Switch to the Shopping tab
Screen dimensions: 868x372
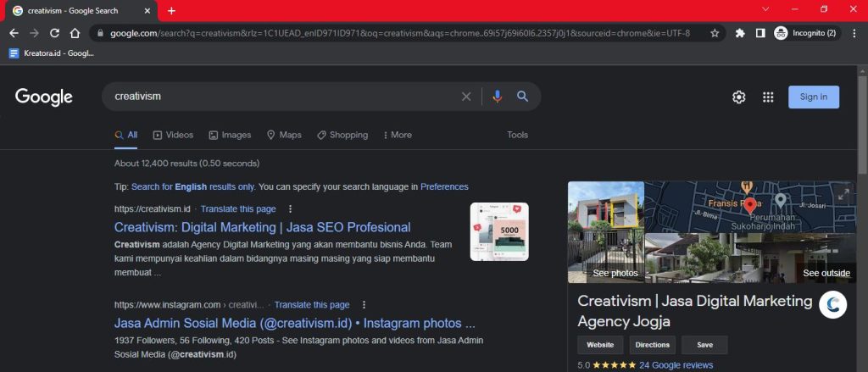(x=342, y=135)
